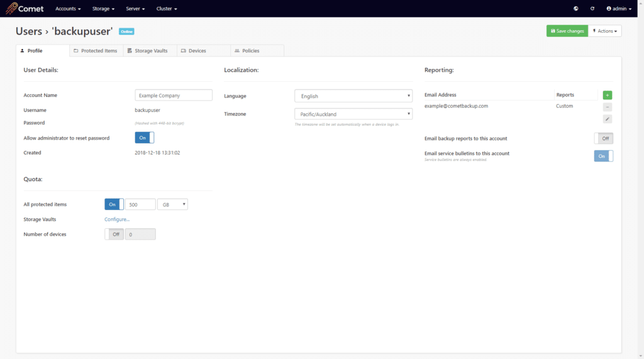Switch to the Devices tab

[204, 50]
